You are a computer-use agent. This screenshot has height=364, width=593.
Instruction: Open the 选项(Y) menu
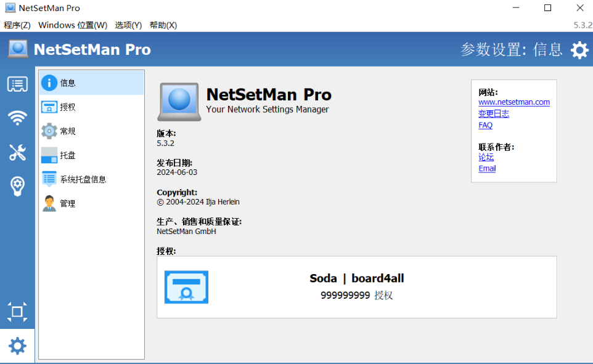pos(128,25)
